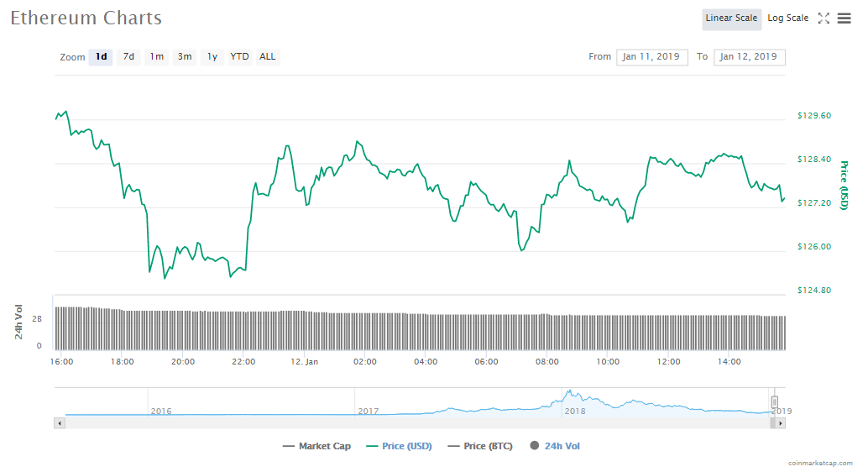Image resolution: width=868 pixels, height=472 pixels.
Task: Click the navigator left scroll arrow
Action: 59,423
